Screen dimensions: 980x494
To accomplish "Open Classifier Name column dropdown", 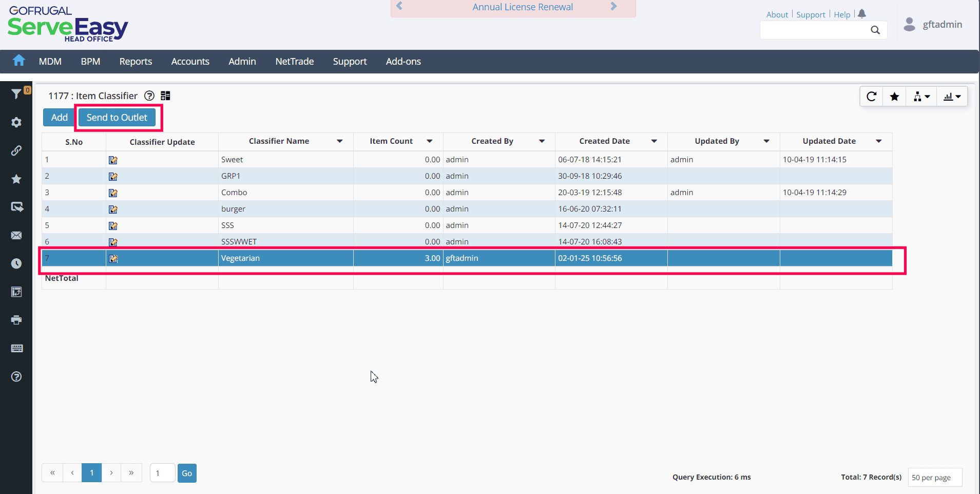I will [x=340, y=141].
